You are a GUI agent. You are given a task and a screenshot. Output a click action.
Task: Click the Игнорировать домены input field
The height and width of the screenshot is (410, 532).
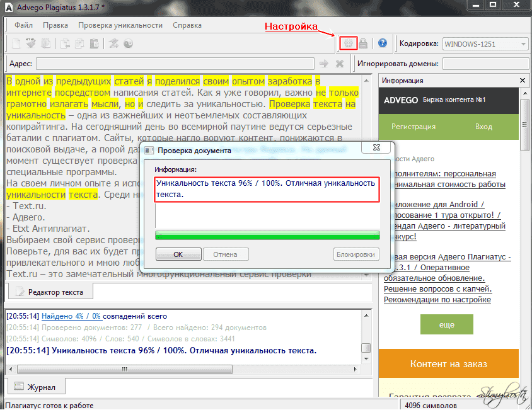486,64
